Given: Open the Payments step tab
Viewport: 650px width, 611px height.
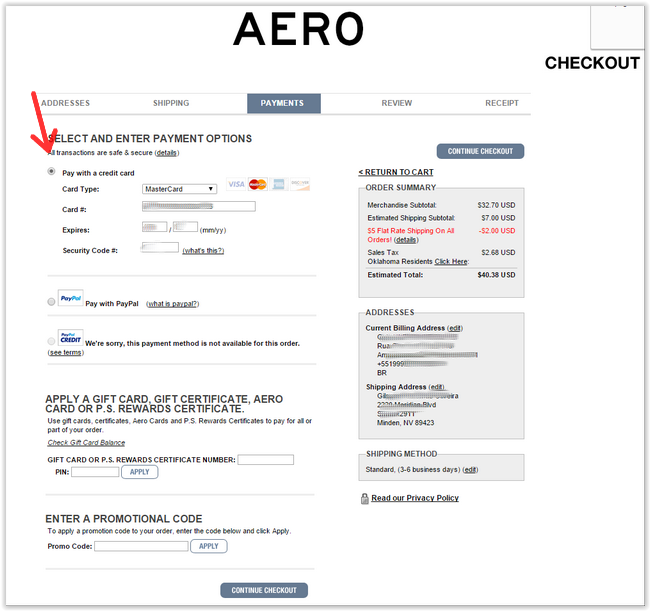Looking at the screenshot, I should click(x=284, y=103).
